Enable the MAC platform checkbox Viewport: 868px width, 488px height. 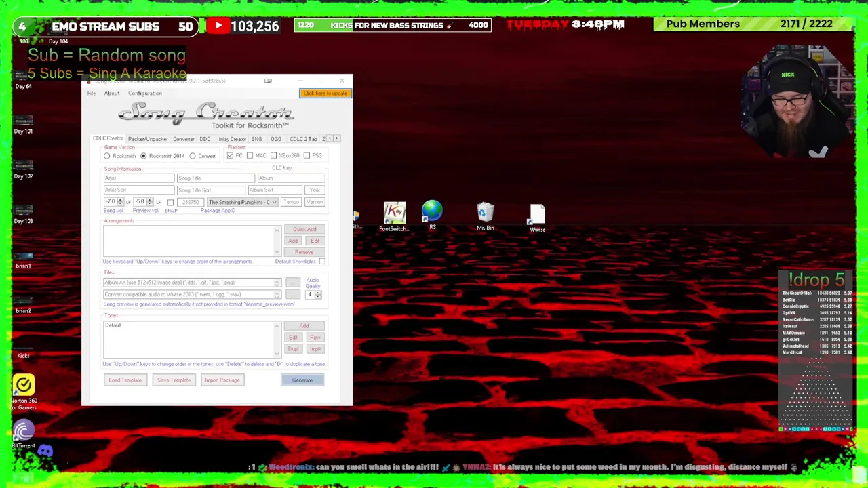coord(250,155)
